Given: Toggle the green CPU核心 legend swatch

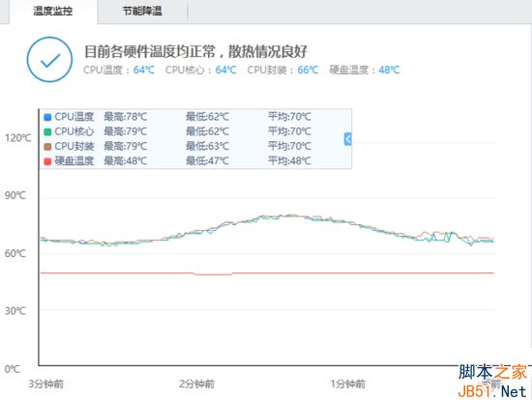Looking at the screenshot, I should [47, 131].
